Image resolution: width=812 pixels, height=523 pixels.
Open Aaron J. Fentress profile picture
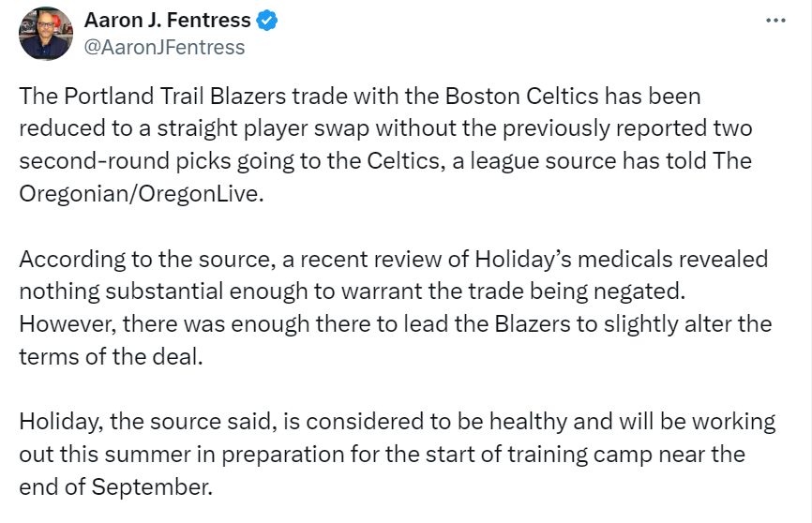click(x=46, y=34)
